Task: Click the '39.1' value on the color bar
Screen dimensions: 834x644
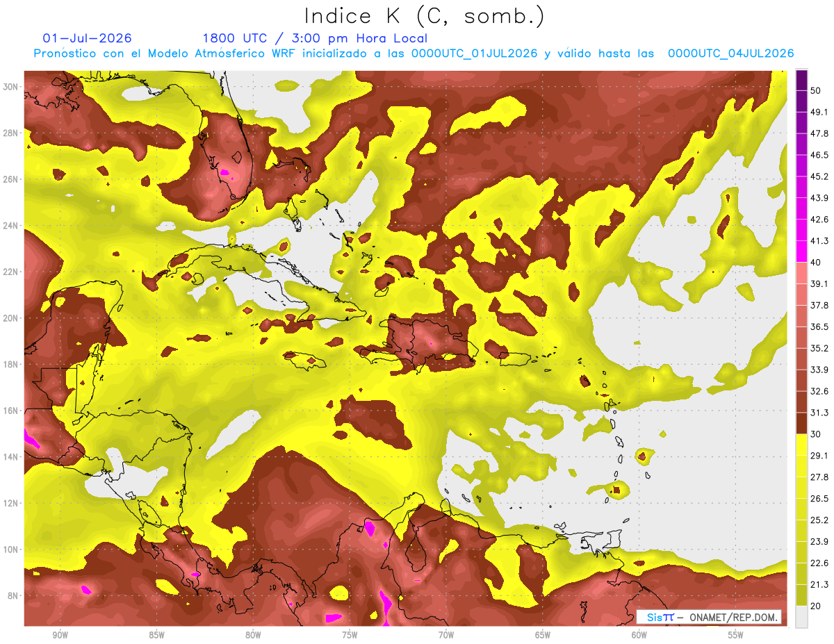Action: 819,284
